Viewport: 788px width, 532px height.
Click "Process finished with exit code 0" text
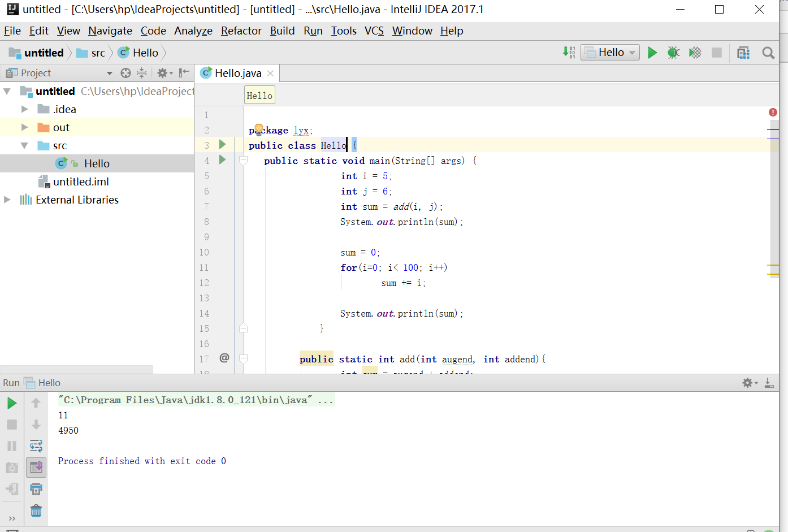point(142,461)
